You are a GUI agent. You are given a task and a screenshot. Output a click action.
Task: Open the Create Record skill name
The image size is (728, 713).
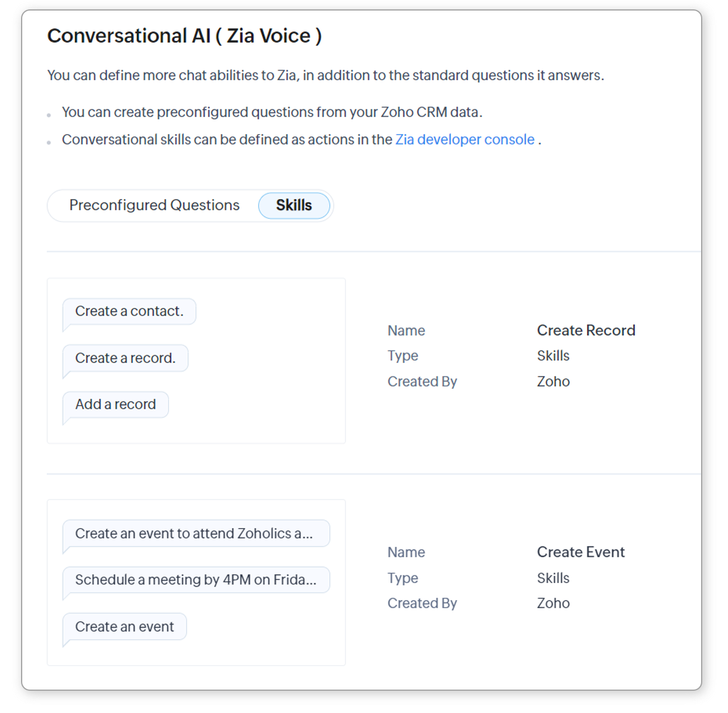(586, 331)
